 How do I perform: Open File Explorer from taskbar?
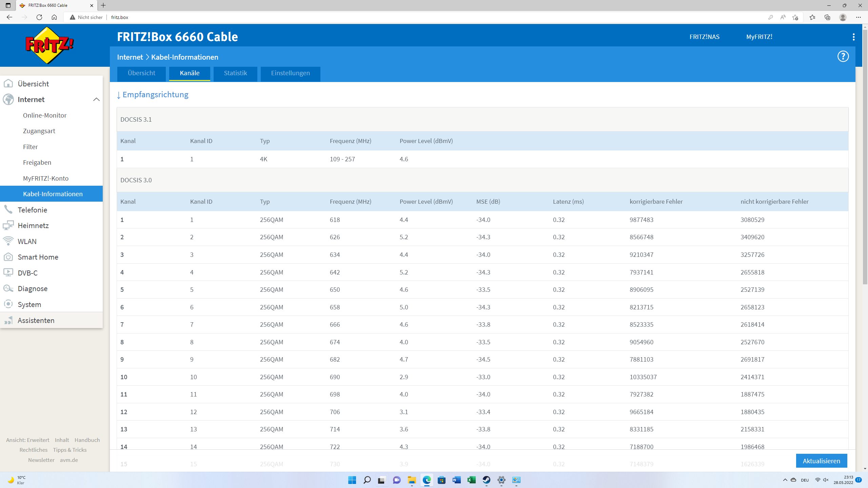[x=412, y=480]
